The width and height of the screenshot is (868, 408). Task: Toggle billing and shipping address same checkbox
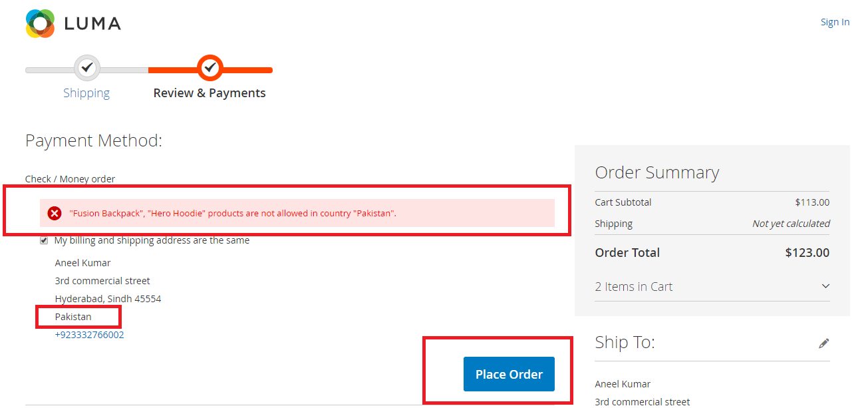click(x=44, y=240)
